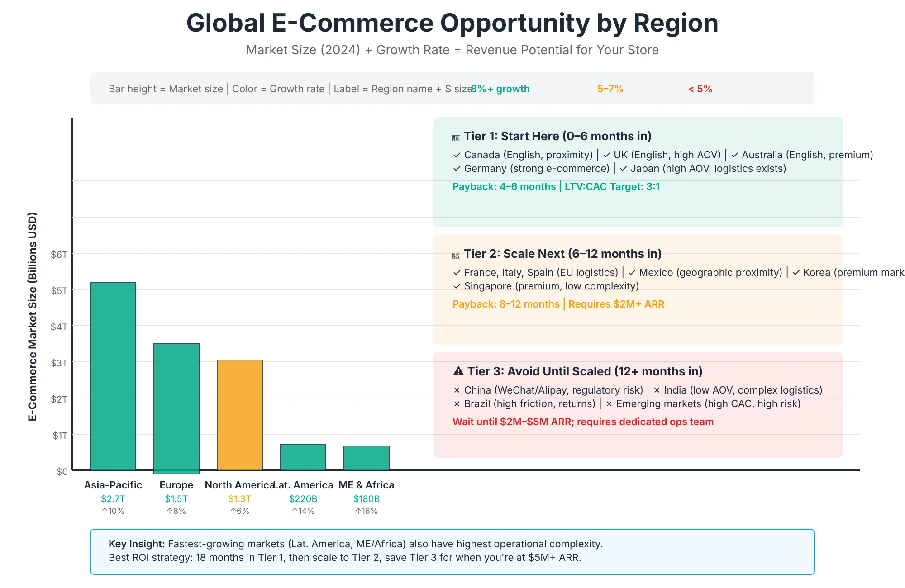Image resolution: width=905 pixels, height=588 pixels.
Task: Click 'Canada (English, proximity)' entry
Action: tap(529, 155)
